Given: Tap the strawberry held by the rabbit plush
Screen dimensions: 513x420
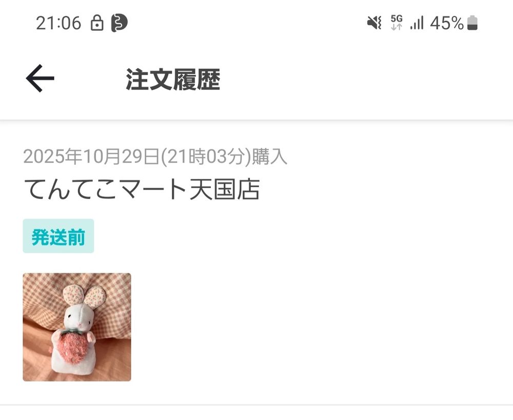Looking at the screenshot, I should (x=74, y=347).
